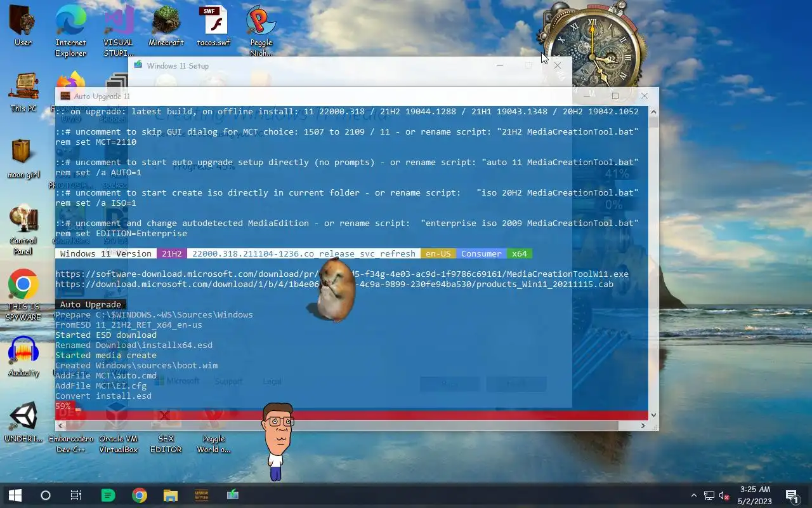This screenshot has height=508, width=812.
Task: Open Task View on the taskbar
Action: (x=76, y=495)
